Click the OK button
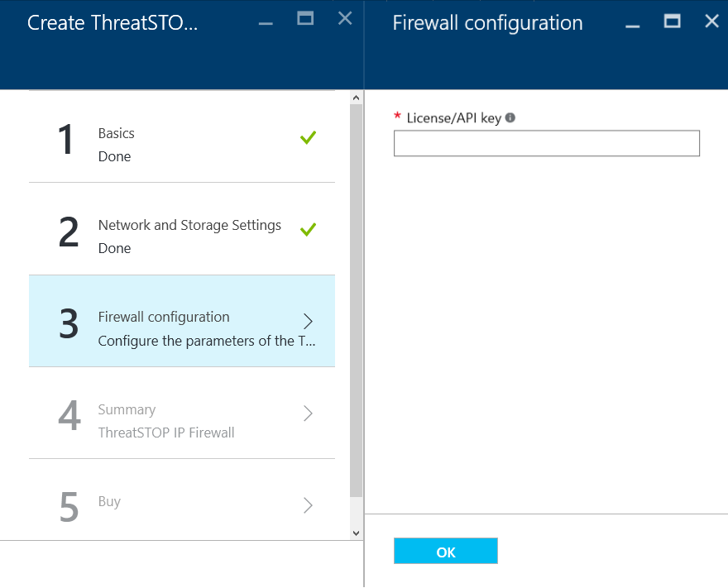 [x=446, y=551]
